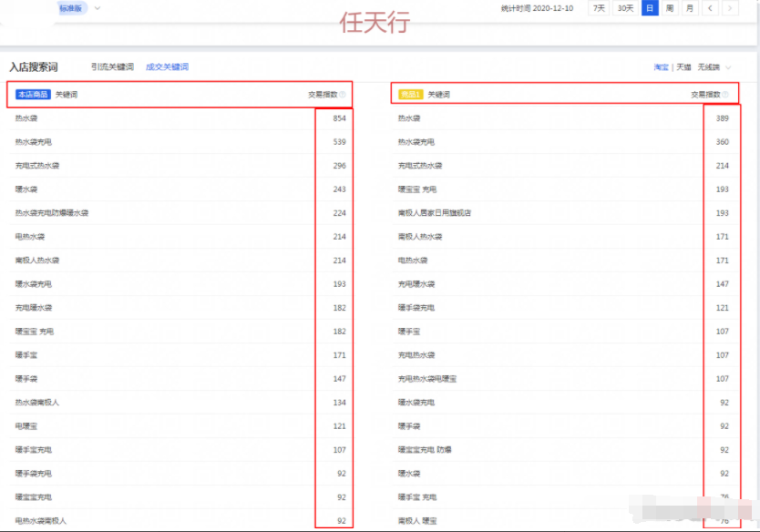Select the 南极人 暖宝 keyword
Viewport: 760px width, 532px height.
click(417, 521)
